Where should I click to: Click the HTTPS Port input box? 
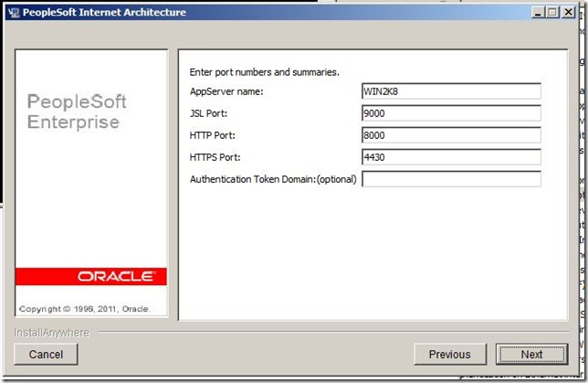coord(451,157)
